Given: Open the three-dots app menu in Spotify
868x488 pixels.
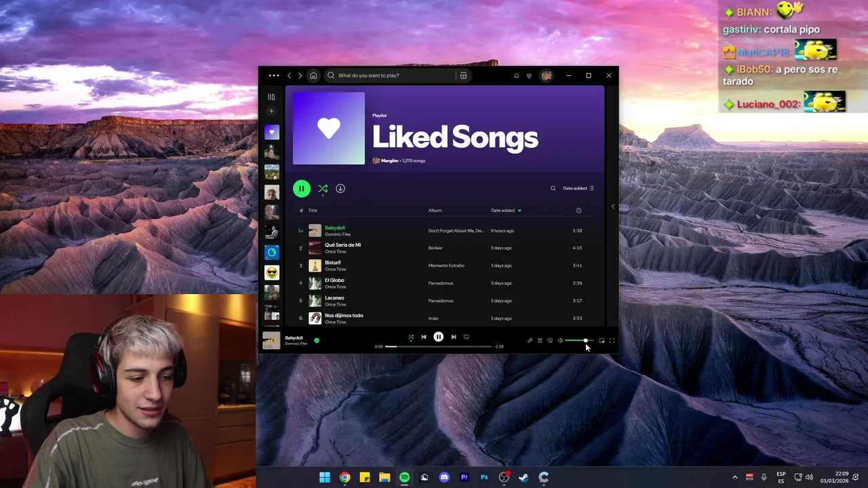Looking at the screenshot, I should pos(273,75).
